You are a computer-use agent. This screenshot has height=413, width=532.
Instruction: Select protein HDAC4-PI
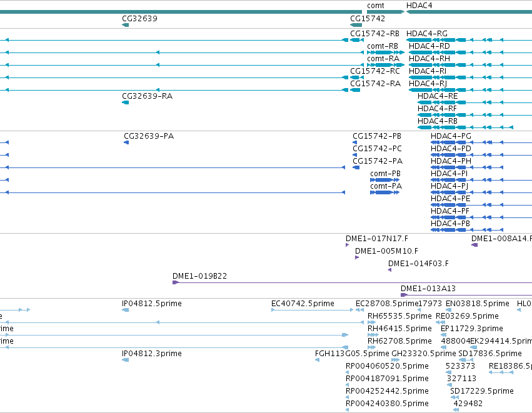(449, 174)
